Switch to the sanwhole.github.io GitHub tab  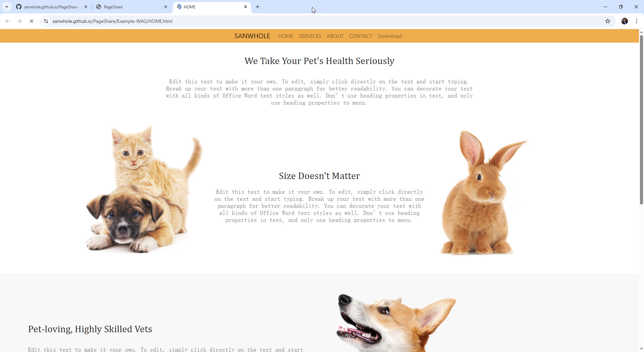click(50, 7)
